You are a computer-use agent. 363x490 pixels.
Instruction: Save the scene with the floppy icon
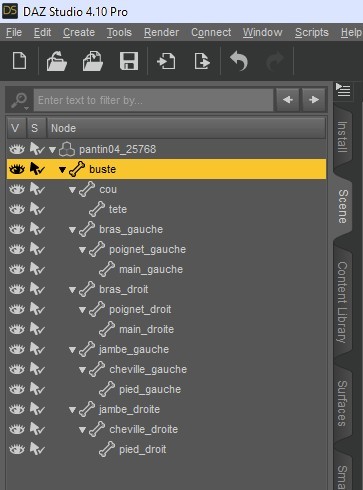(129, 61)
